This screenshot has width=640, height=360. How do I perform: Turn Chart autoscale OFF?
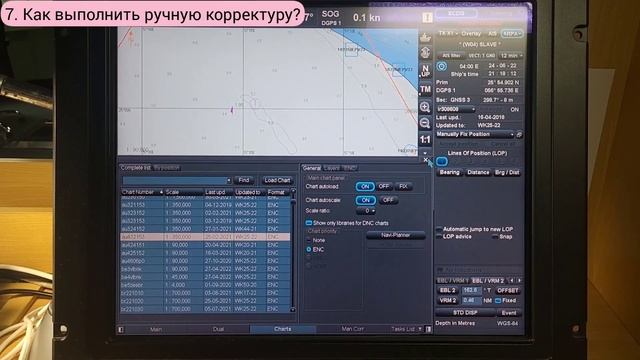(x=388, y=200)
